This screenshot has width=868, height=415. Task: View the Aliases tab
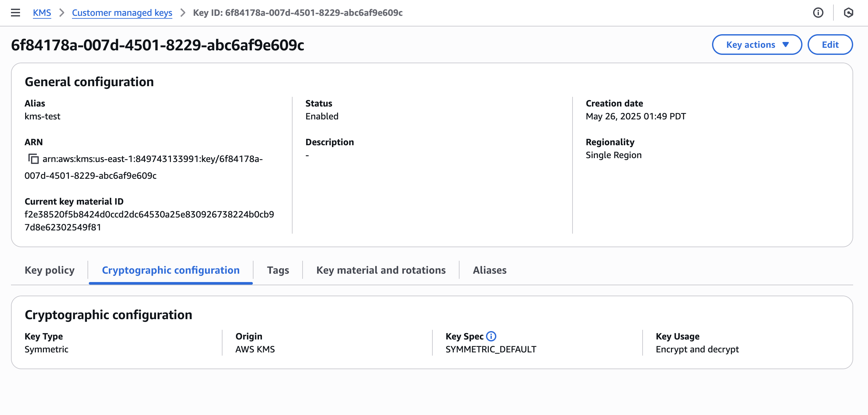(x=490, y=270)
